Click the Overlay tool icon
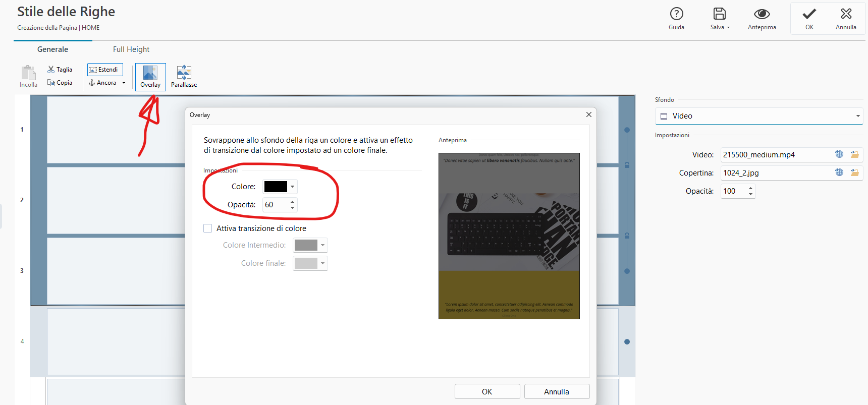 click(150, 73)
